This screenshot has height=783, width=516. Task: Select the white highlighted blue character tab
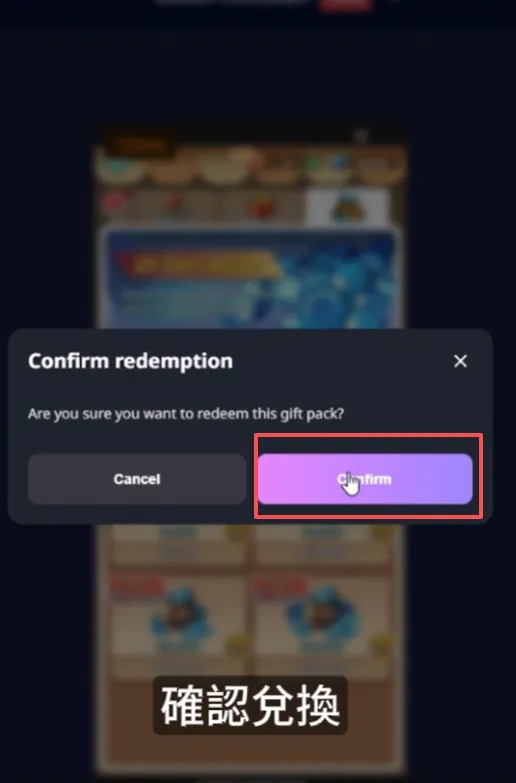coord(347,207)
